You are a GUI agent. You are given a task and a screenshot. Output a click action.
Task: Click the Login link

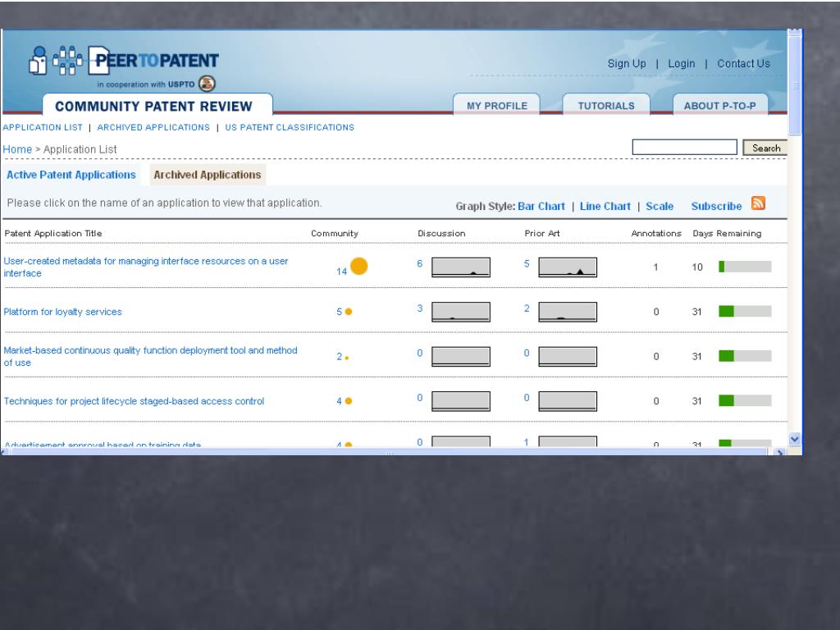pyautogui.click(x=681, y=64)
